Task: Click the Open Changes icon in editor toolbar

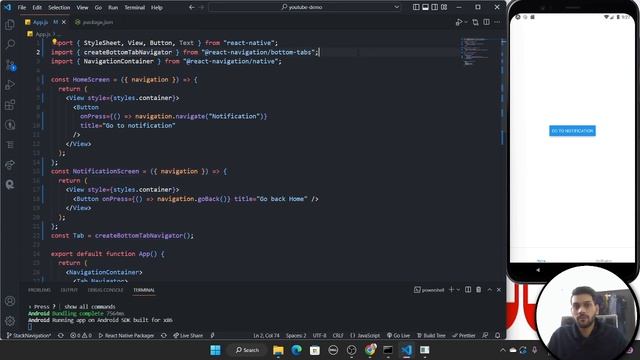Action: click(475, 22)
